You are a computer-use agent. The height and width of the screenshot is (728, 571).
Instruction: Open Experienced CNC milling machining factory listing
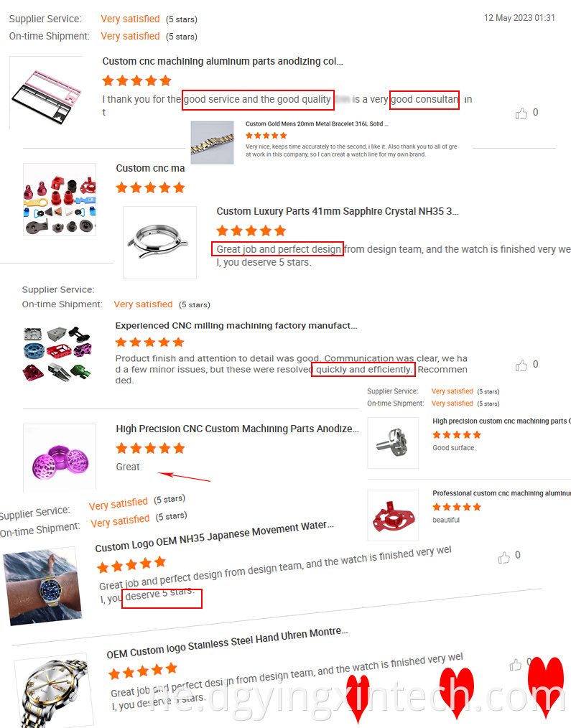236,325
